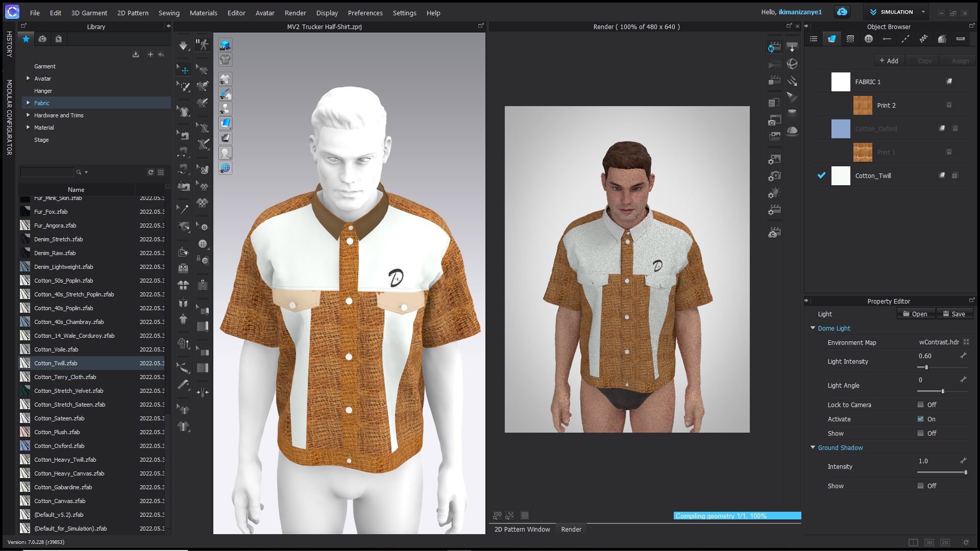Open the Simulation mode dropdown arrow

[923, 12]
